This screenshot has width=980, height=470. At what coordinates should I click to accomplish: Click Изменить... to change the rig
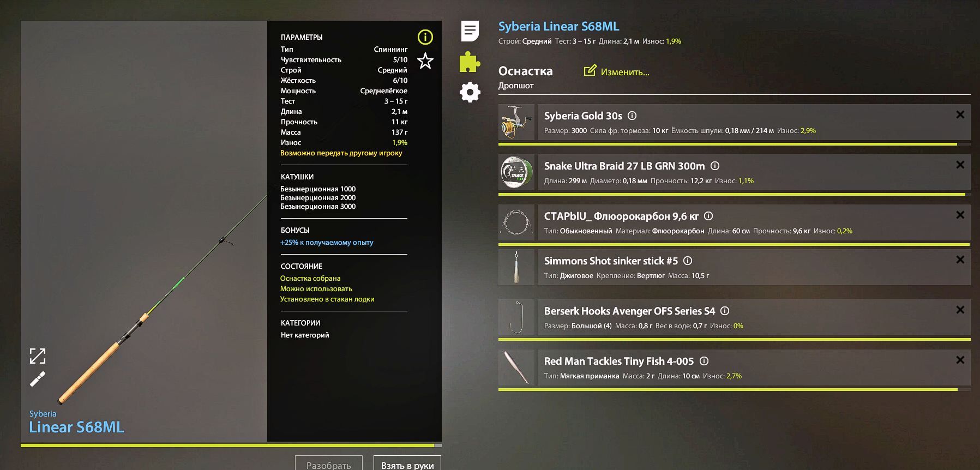click(624, 72)
